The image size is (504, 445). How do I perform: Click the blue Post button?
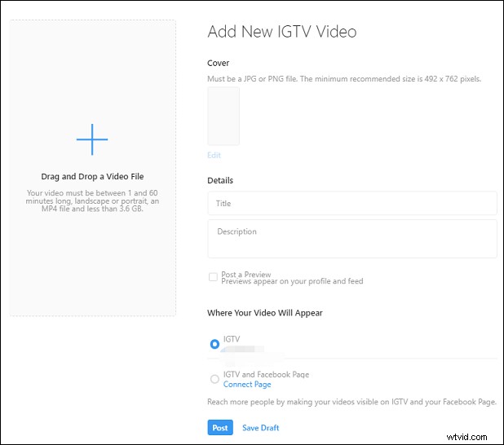point(220,428)
